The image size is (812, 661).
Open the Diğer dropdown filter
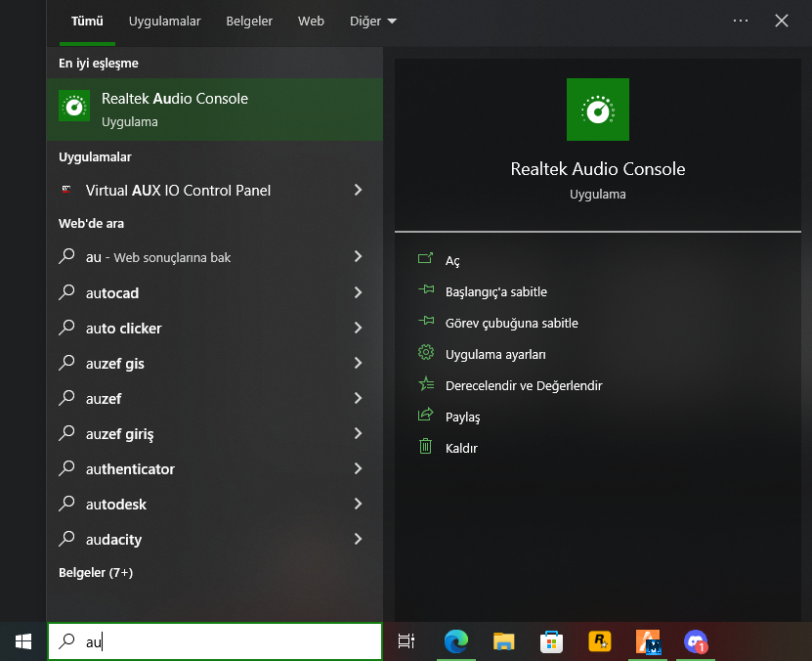pyautogui.click(x=373, y=22)
